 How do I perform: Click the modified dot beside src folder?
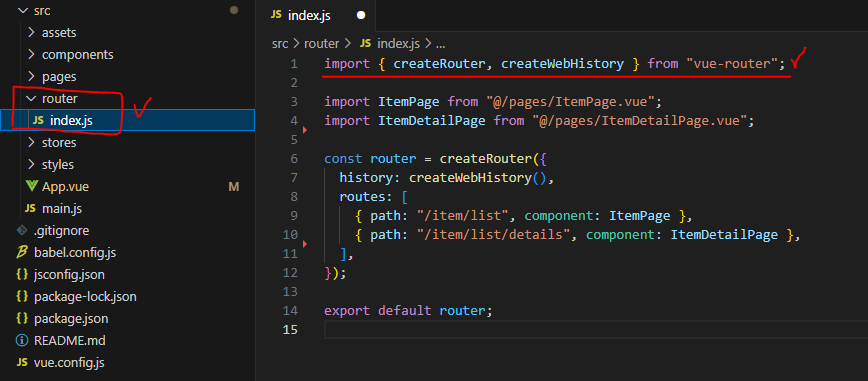point(234,10)
